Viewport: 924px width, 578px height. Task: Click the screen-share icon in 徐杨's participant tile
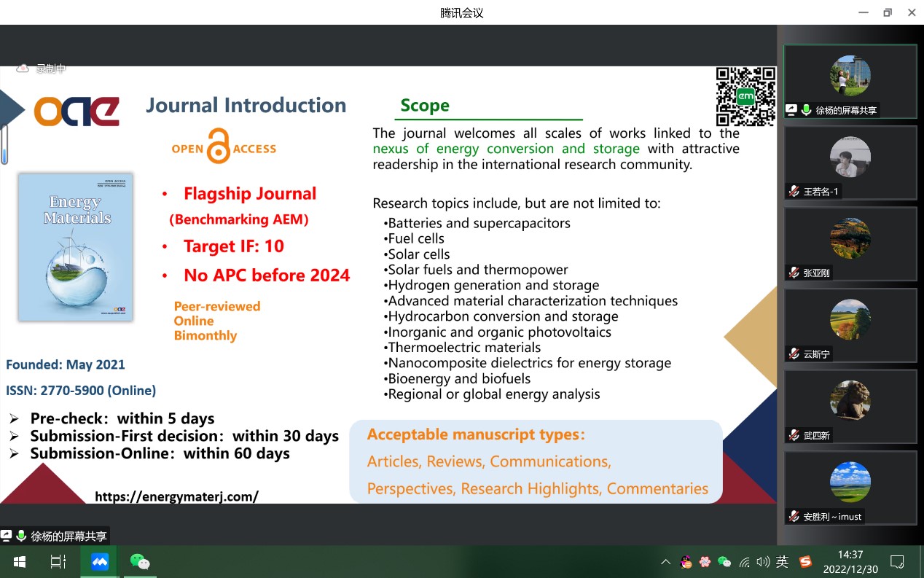(x=791, y=110)
